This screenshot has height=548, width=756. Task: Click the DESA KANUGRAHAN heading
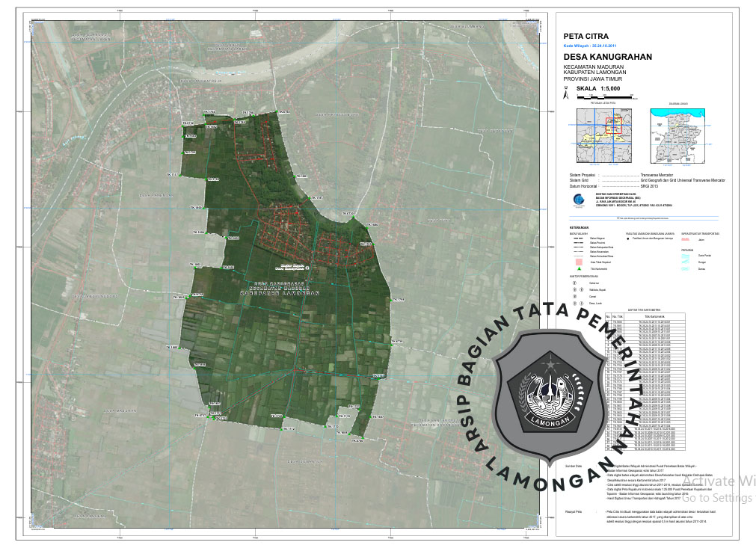(x=607, y=57)
